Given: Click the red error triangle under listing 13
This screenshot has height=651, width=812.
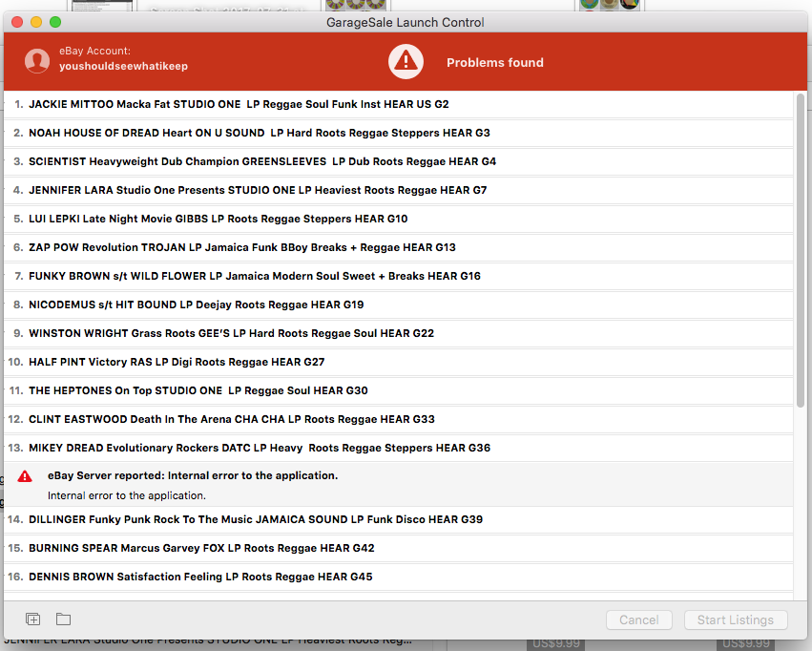Looking at the screenshot, I should [x=25, y=476].
